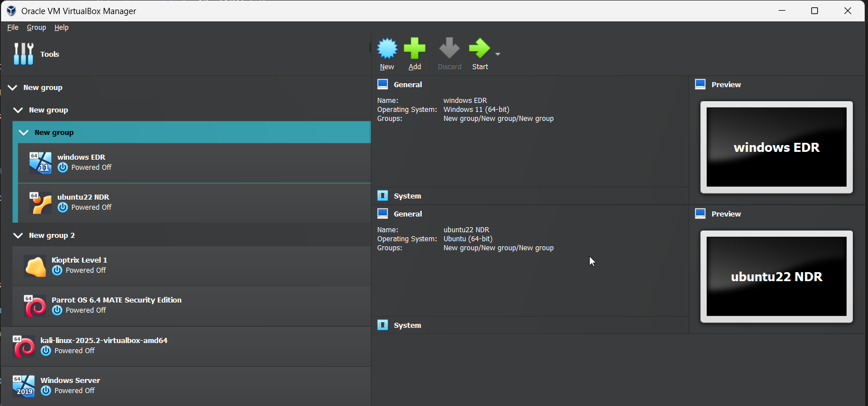Image resolution: width=868 pixels, height=406 pixels.
Task: Click the Windows Server 2019 VM icon
Action: pos(24,386)
